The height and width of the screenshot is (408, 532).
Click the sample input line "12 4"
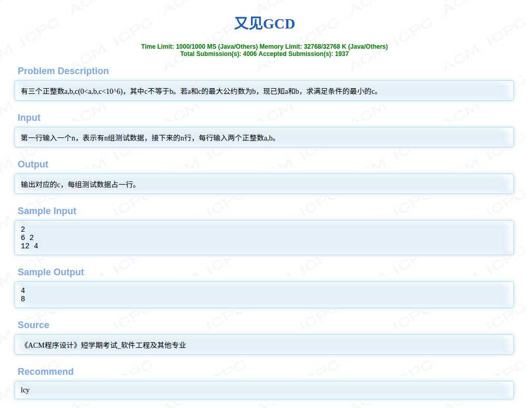point(30,246)
